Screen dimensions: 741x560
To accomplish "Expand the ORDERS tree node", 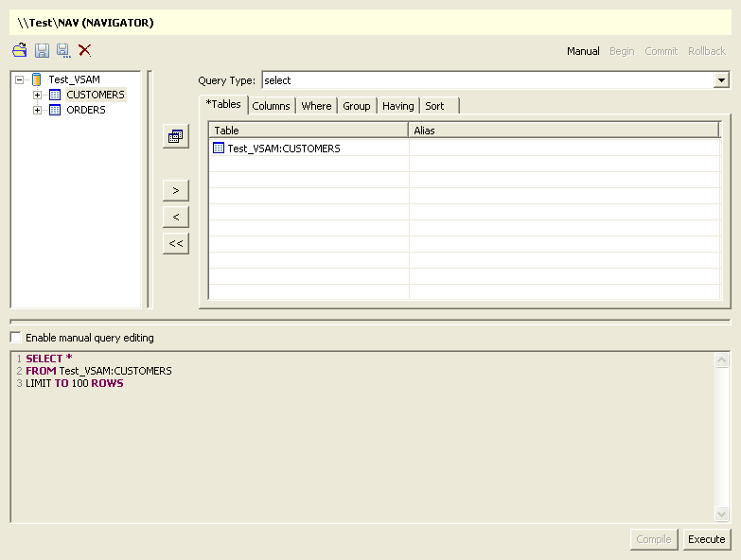I will (x=38, y=110).
